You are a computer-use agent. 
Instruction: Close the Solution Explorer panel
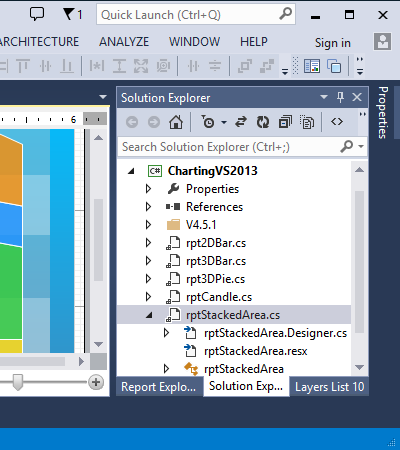[357, 97]
